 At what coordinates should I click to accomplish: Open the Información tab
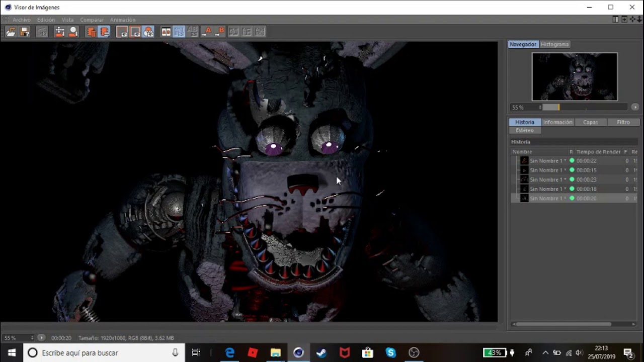pyautogui.click(x=557, y=122)
